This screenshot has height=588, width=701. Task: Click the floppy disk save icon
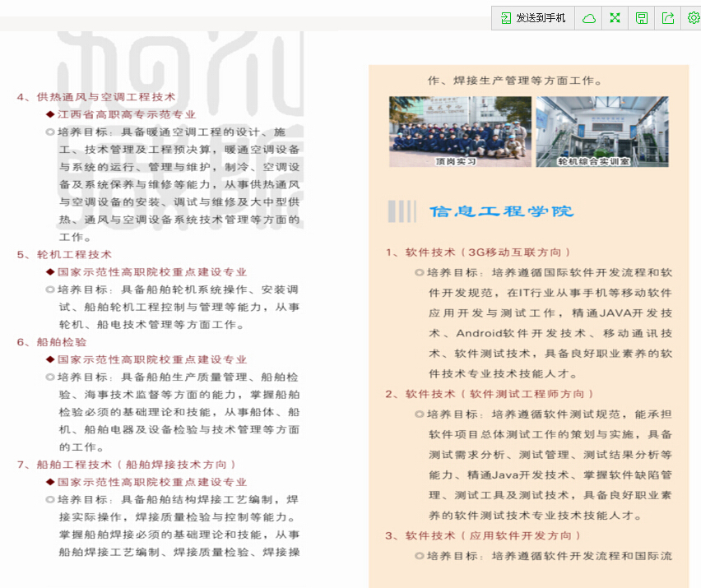click(642, 18)
